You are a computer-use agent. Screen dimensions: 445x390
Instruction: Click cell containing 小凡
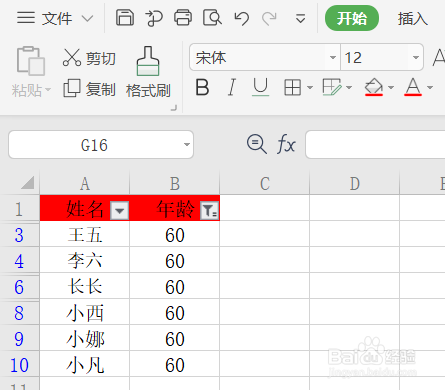point(85,365)
